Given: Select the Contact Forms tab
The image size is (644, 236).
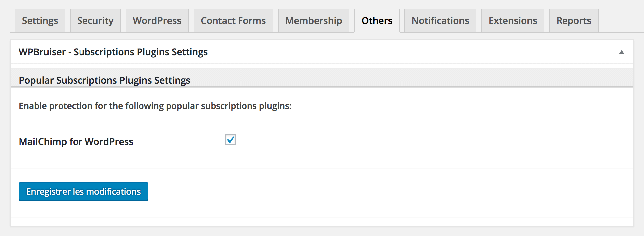Looking at the screenshot, I should [x=233, y=21].
